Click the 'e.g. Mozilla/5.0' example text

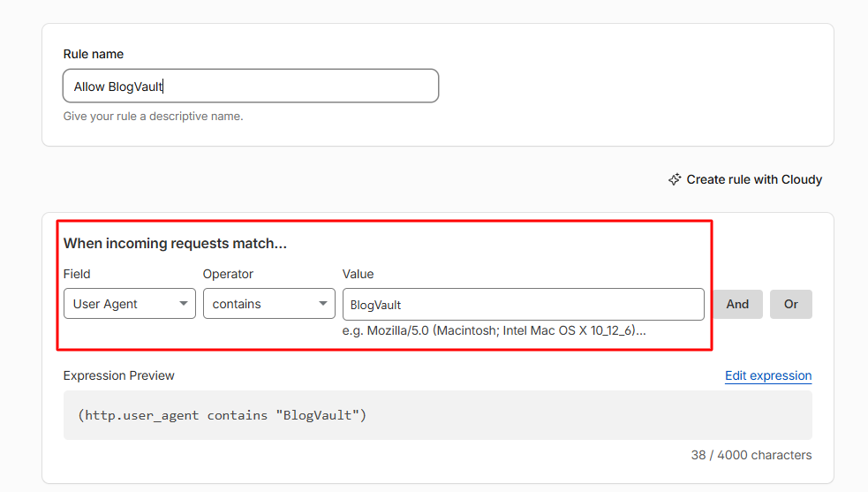[494, 330]
